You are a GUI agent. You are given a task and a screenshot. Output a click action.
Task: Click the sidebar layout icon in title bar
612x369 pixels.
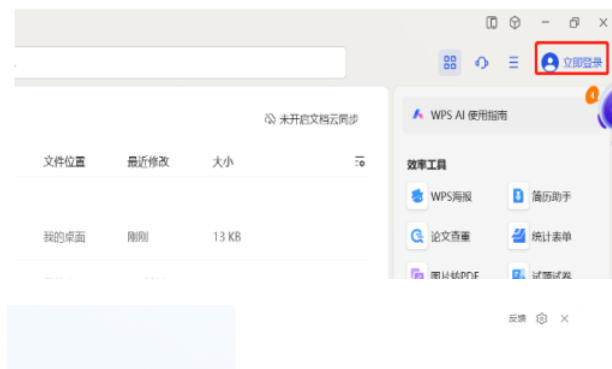[x=491, y=23]
